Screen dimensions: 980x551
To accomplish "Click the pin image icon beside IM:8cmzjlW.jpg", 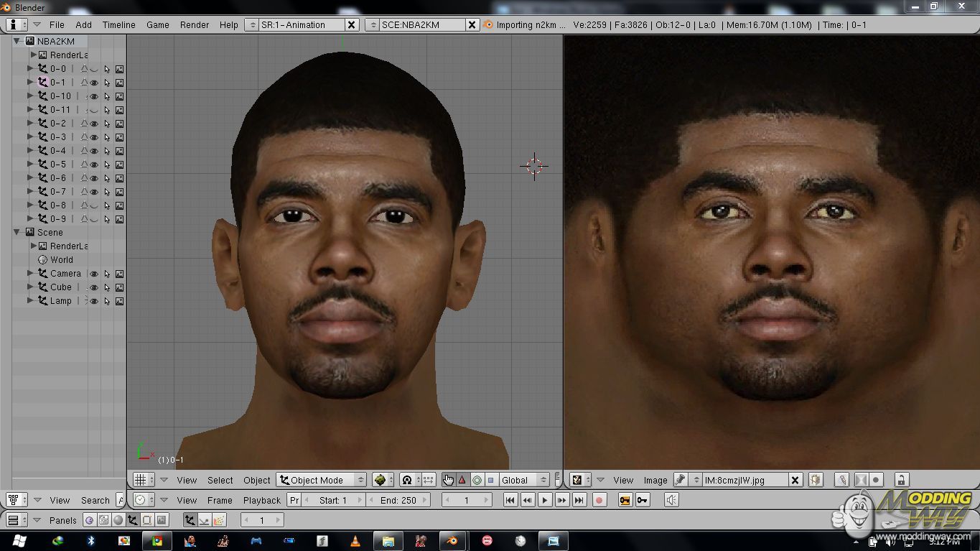I will (x=680, y=480).
